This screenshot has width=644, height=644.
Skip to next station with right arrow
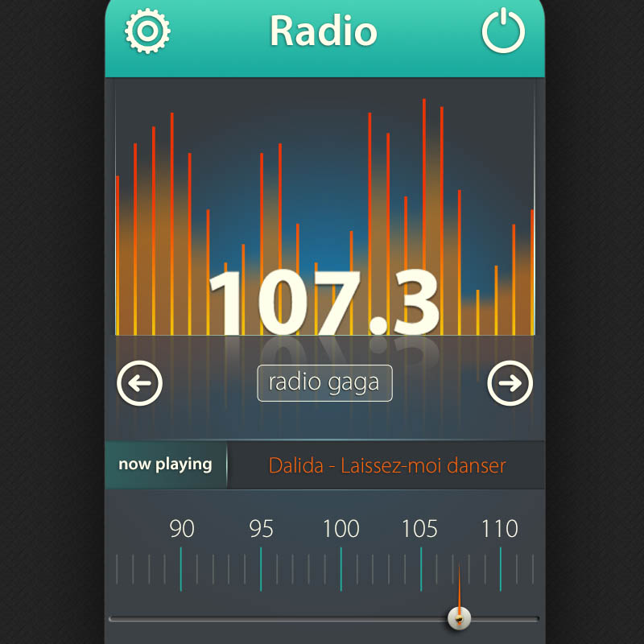pyautogui.click(x=510, y=383)
